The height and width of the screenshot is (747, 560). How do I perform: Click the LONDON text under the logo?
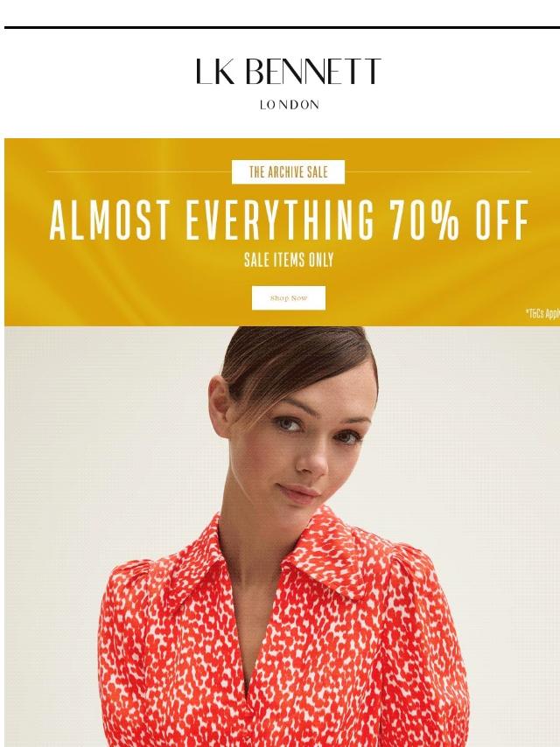tap(290, 105)
